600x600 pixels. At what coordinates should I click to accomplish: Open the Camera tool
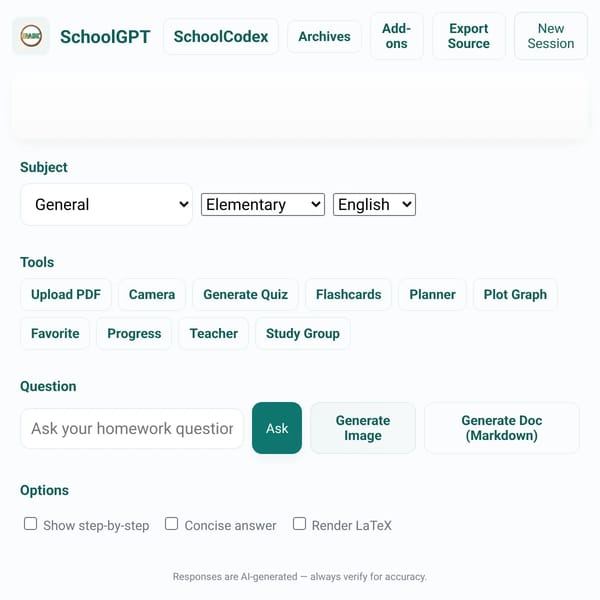pyautogui.click(x=152, y=294)
